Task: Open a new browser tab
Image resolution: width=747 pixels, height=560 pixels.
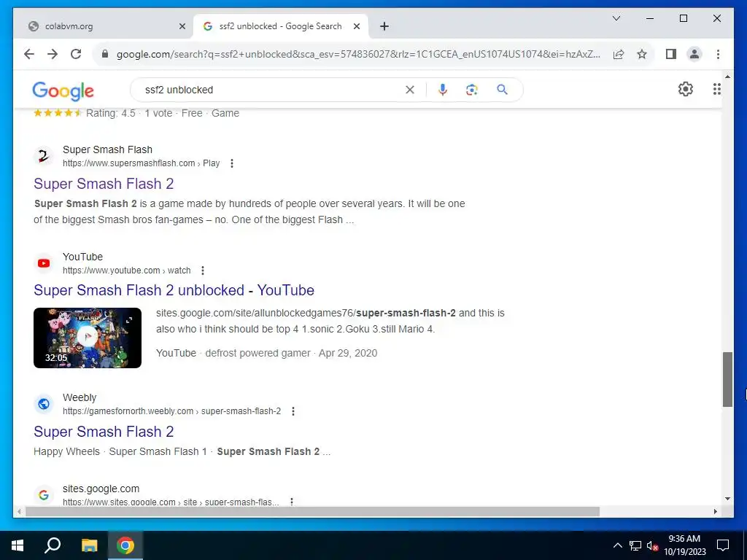Action: click(x=384, y=26)
